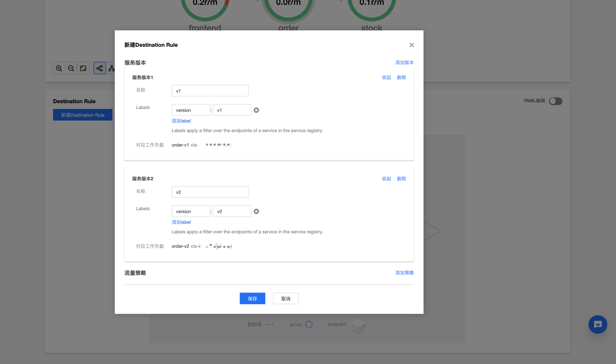Click the order-v2 workload text
This screenshot has height=364, width=616.
(180, 247)
